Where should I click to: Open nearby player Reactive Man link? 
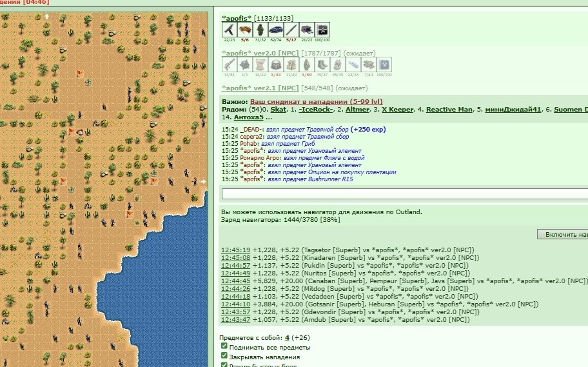(x=449, y=110)
